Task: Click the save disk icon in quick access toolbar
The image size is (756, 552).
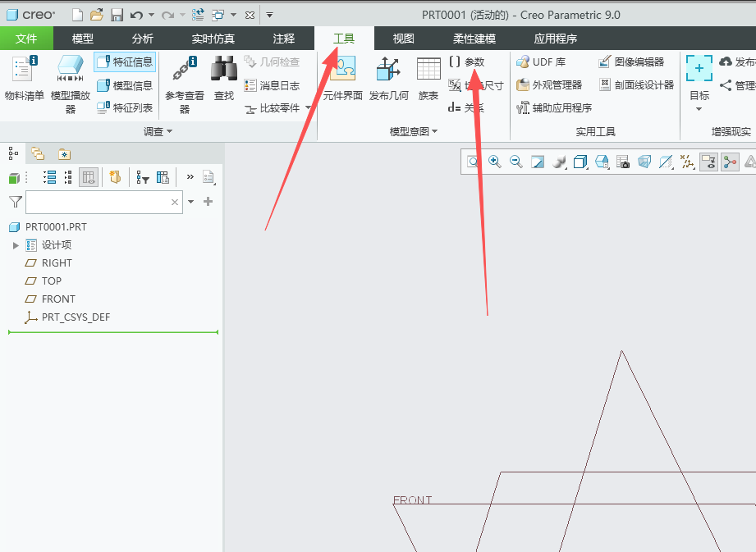Action: 117,15
